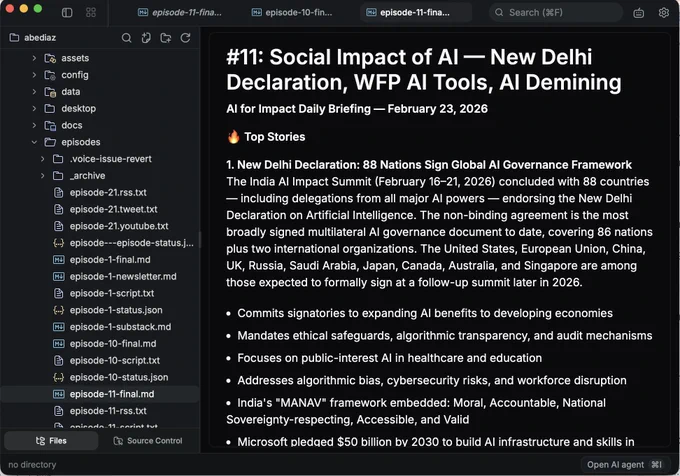Select the active episode-11-fina... tab
Viewport: 680px width, 476px height.
coord(415,13)
